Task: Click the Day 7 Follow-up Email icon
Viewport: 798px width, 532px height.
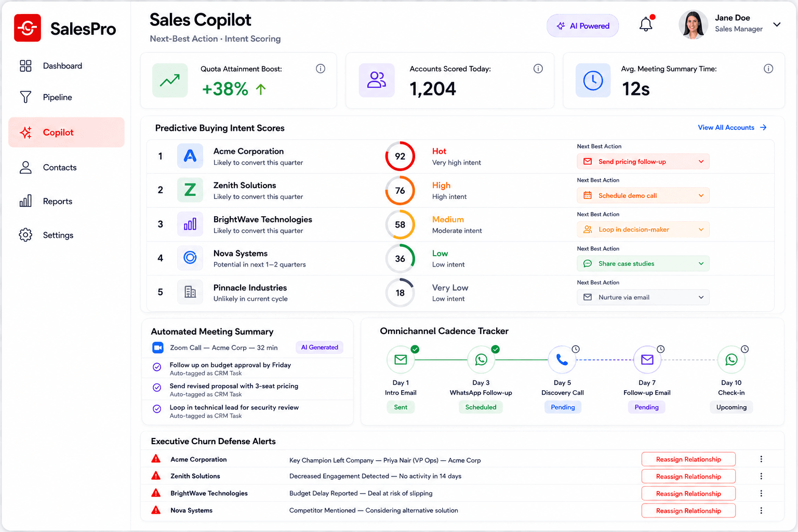Action: (x=647, y=360)
